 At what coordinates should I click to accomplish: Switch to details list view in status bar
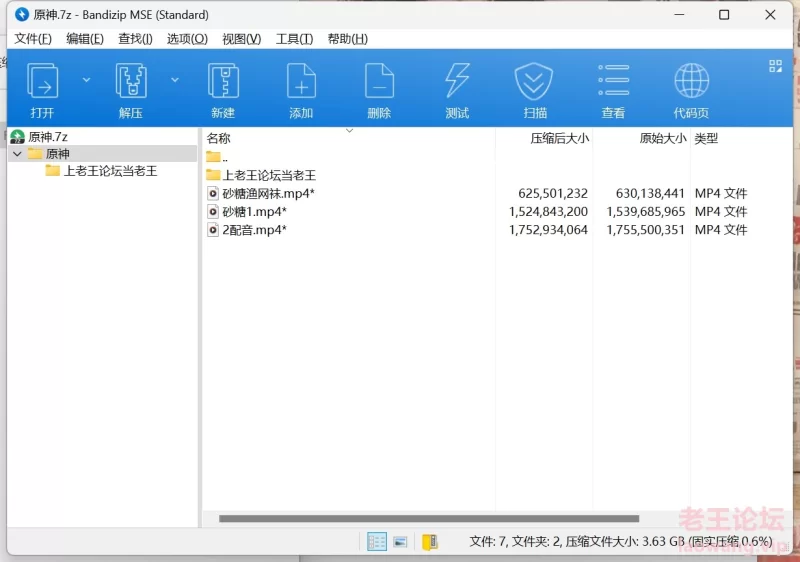(377, 542)
